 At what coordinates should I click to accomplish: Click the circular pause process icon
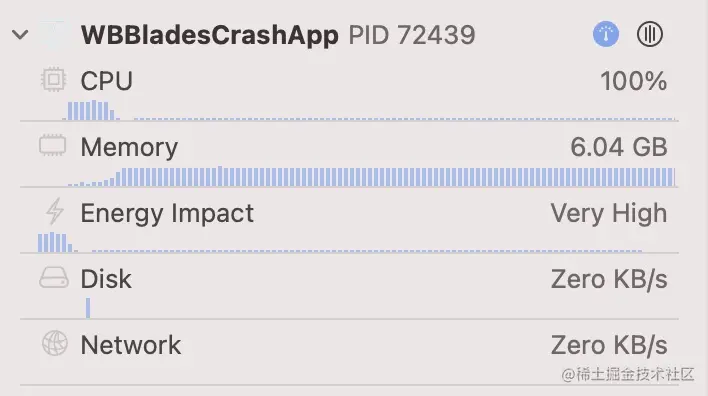[x=650, y=34]
